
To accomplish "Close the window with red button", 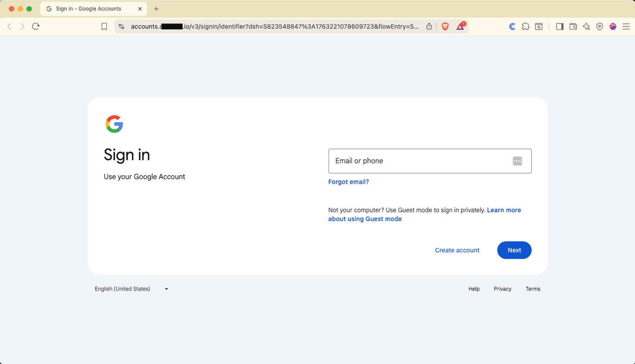I will 11,9.
